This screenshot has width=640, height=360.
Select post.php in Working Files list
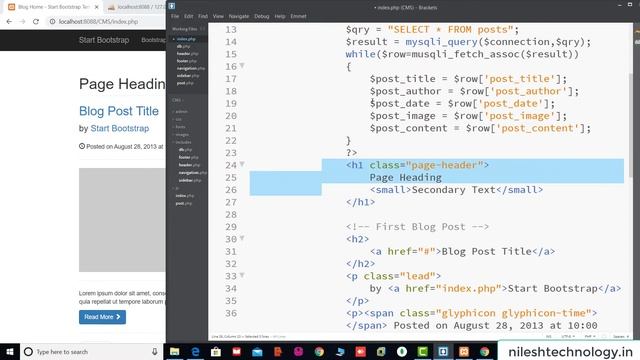[x=185, y=83]
